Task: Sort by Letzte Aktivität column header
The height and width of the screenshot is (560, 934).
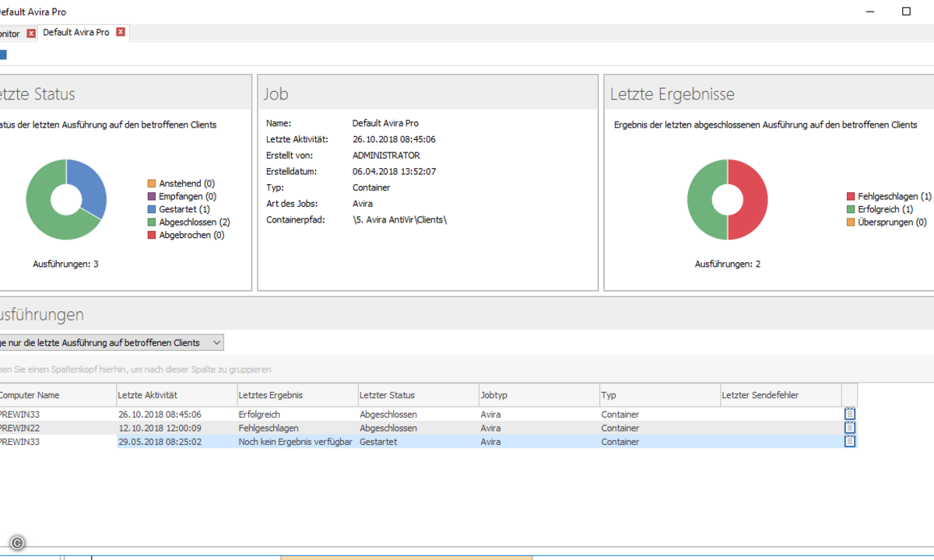Action: coord(177,395)
